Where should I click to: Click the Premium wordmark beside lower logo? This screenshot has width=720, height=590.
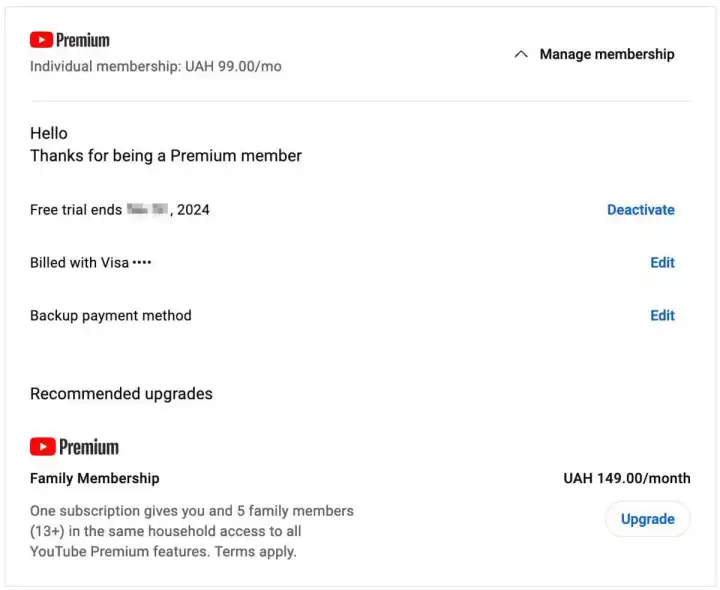(89, 447)
